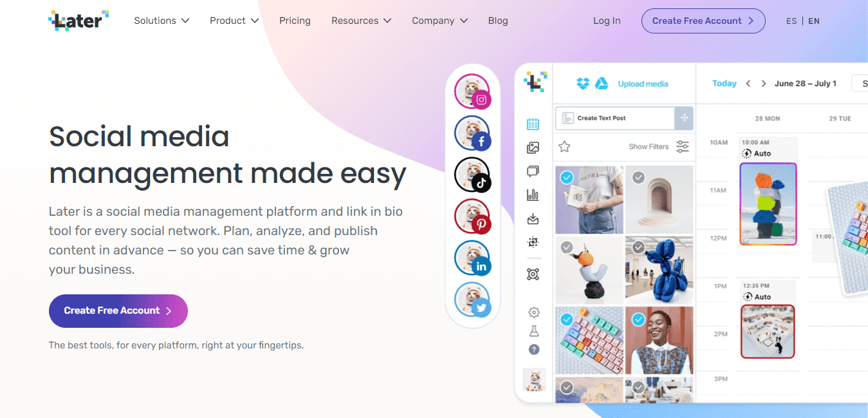Open the Resources dropdown menu
The width and height of the screenshot is (868, 418).
tap(362, 21)
